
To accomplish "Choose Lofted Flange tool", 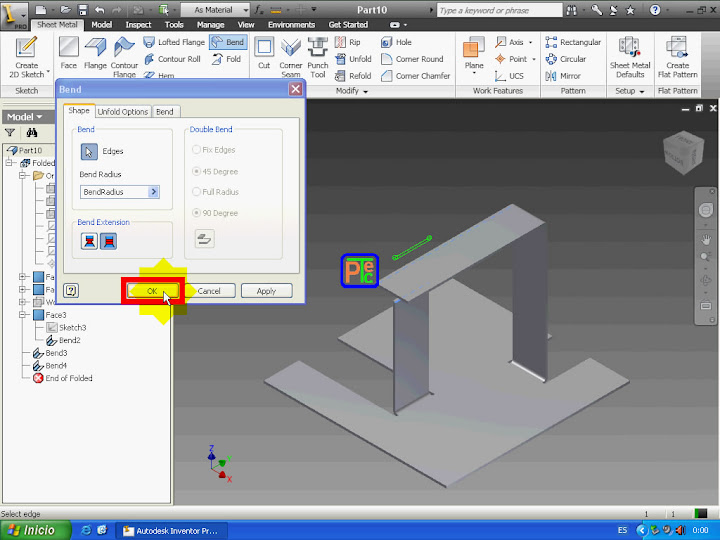I will (174, 42).
